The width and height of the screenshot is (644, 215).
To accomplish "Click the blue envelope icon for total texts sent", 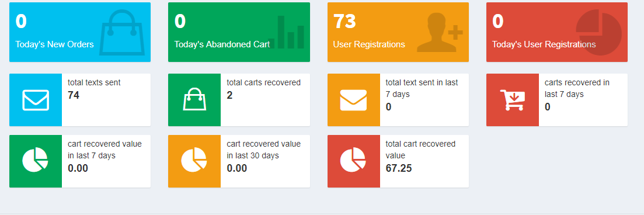I will point(35,100).
